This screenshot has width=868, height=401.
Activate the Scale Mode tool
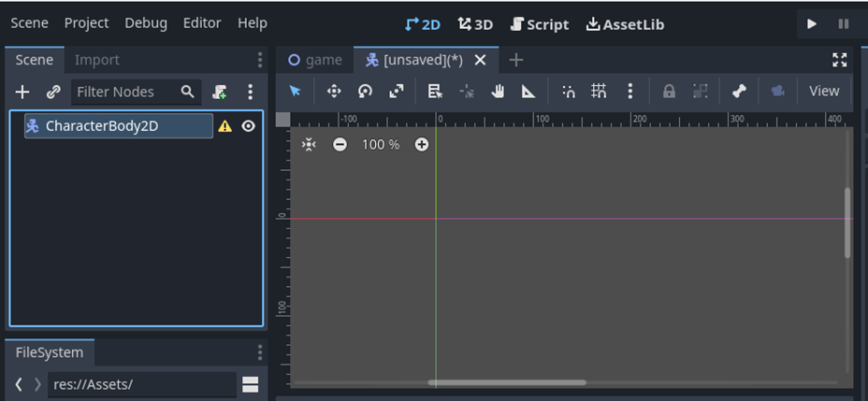(397, 92)
